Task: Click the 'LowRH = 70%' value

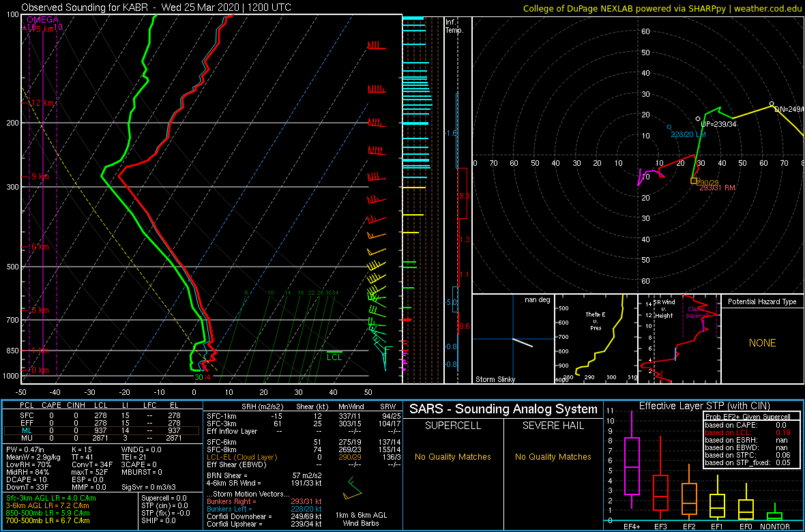Action: 28,466
